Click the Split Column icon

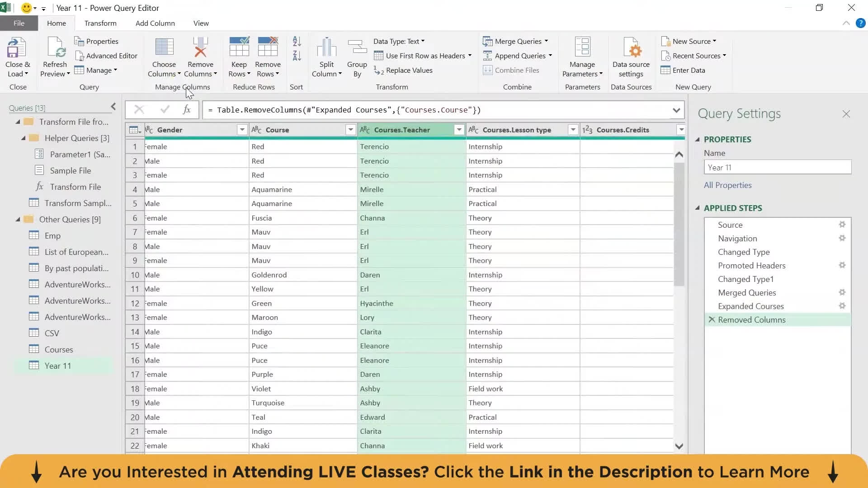click(326, 47)
